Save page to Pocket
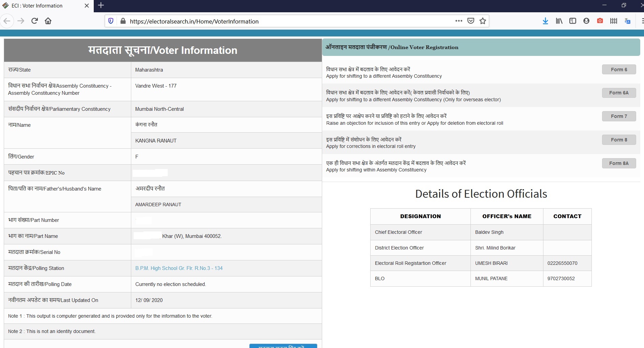The width and height of the screenshot is (644, 348). click(x=471, y=21)
